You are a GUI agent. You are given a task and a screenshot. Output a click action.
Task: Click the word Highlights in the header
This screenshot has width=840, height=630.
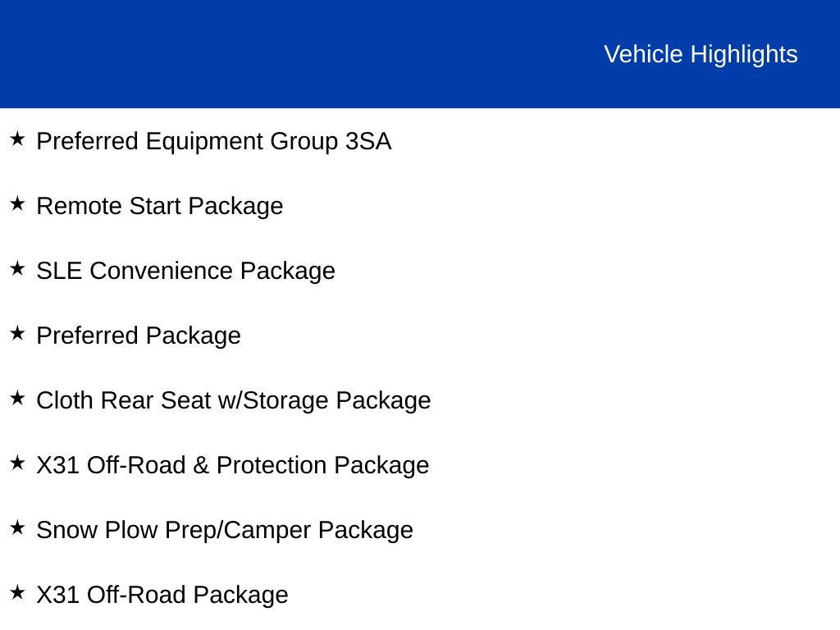click(x=744, y=54)
